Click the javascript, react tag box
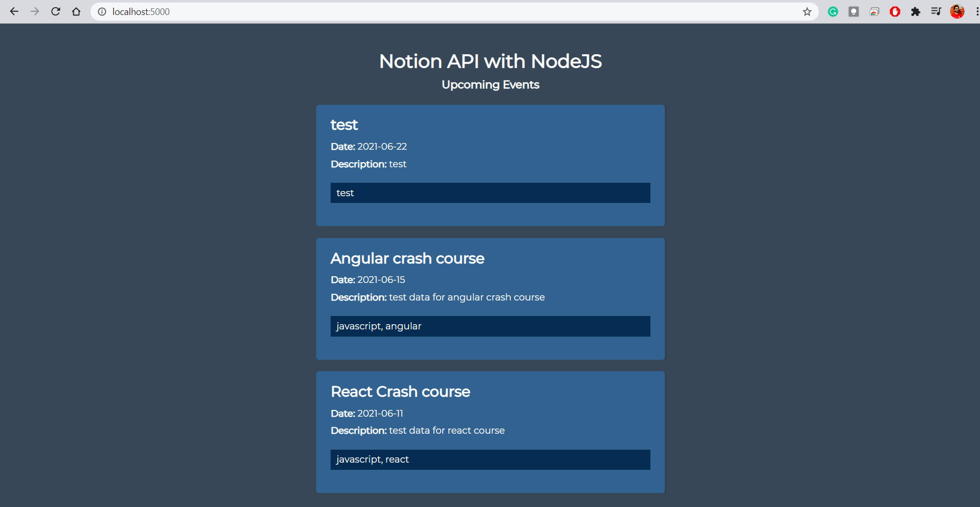 pyautogui.click(x=490, y=459)
